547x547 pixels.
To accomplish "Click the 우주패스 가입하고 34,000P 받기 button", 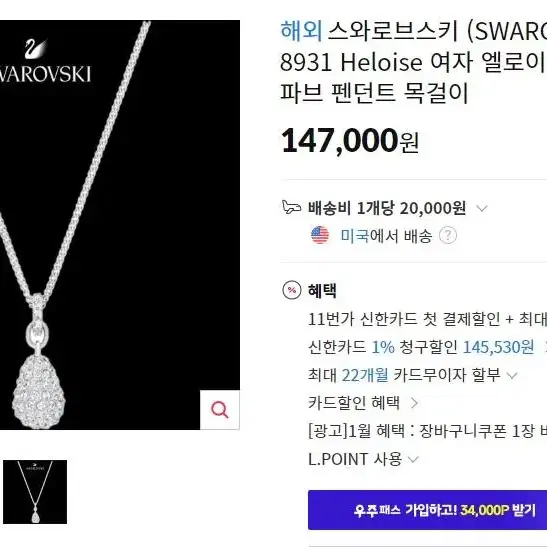I will pyautogui.click(x=427, y=510).
